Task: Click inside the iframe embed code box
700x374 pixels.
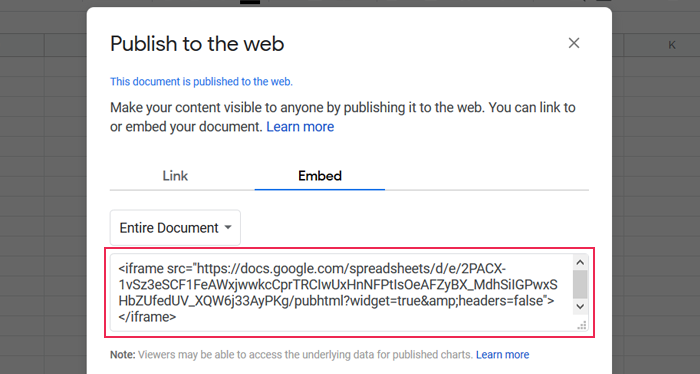Action: point(342,293)
